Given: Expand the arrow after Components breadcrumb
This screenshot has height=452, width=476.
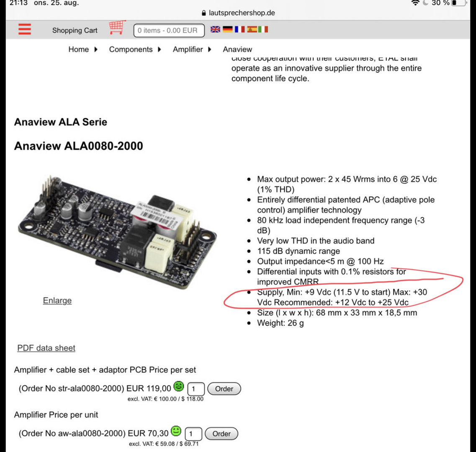Looking at the screenshot, I should tap(160, 49).
